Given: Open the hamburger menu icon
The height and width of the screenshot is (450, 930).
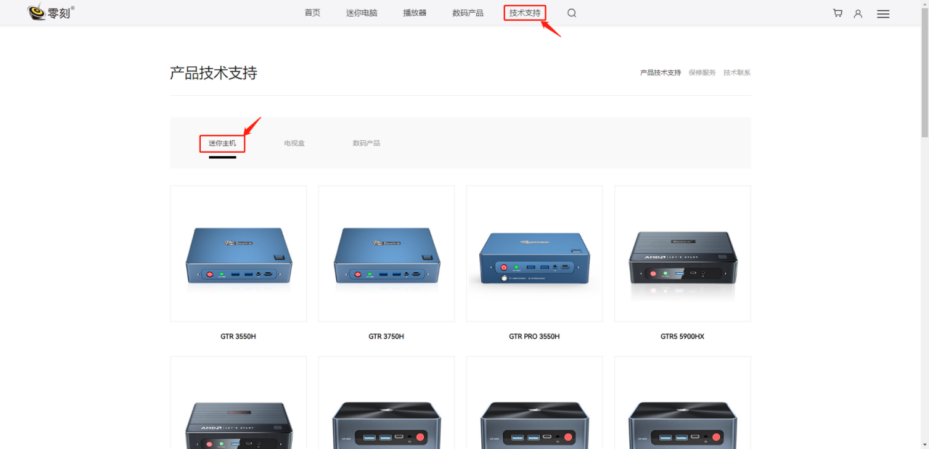Looking at the screenshot, I should coord(883,14).
